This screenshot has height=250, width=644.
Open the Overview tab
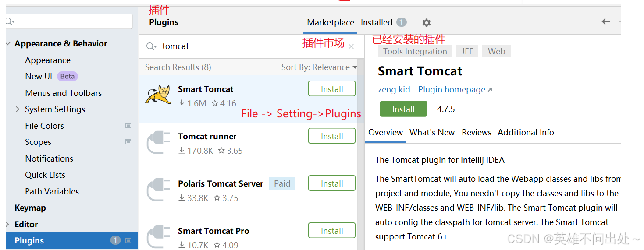pyautogui.click(x=385, y=132)
